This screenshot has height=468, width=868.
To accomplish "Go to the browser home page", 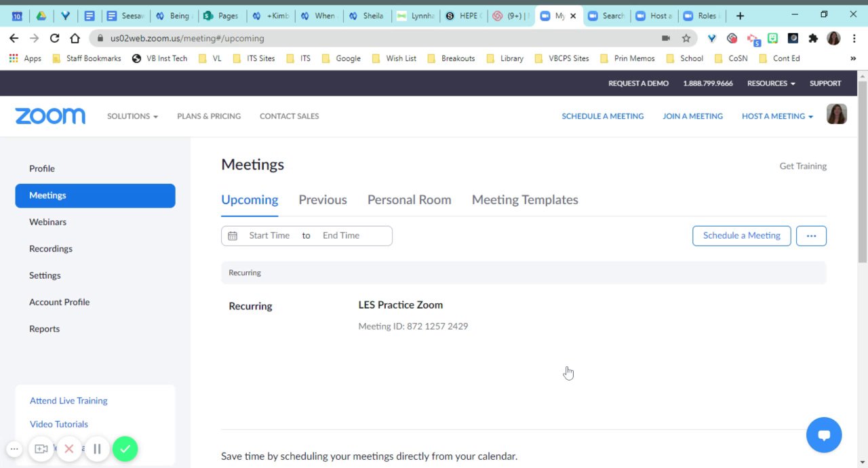I will click(75, 39).
